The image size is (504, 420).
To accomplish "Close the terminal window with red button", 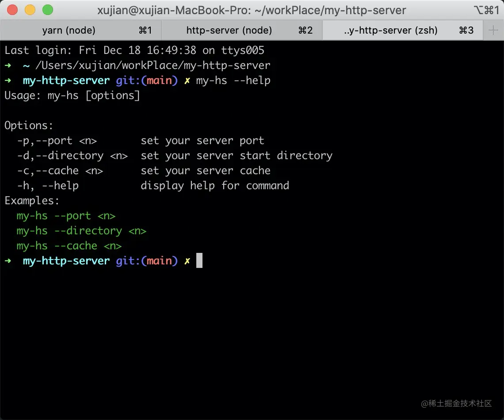I will pyautogui.click(x=12, y=10).
